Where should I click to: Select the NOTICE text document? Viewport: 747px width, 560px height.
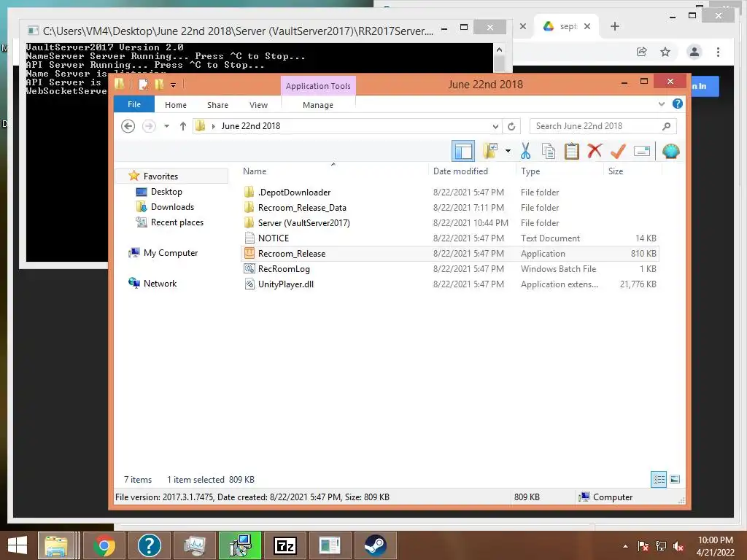point(273,238)
